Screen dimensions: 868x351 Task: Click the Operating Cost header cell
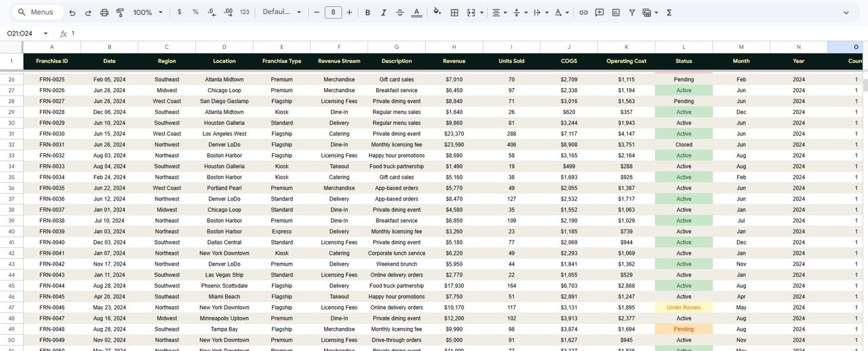[x=627, y=61]
